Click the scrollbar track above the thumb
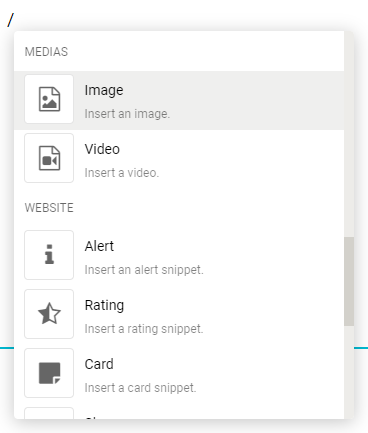Screen dimensions: 368x433 (x=349, y=133)
